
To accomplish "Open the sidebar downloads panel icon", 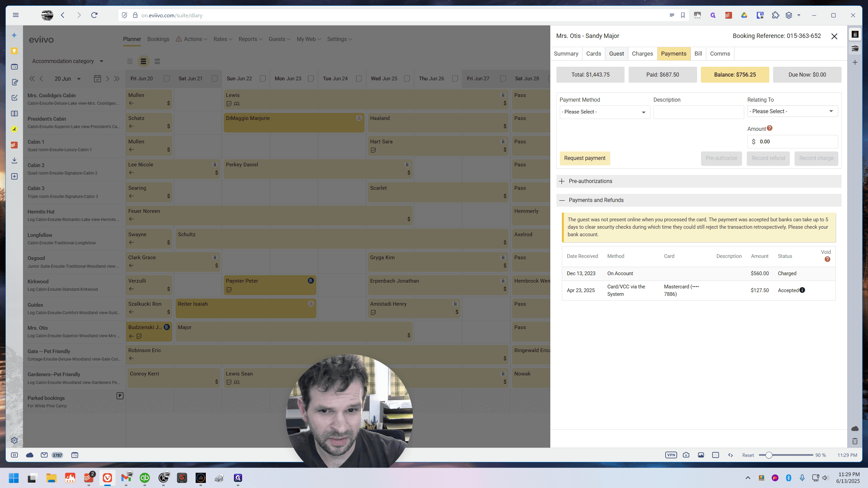I will [x=14, y=161].
